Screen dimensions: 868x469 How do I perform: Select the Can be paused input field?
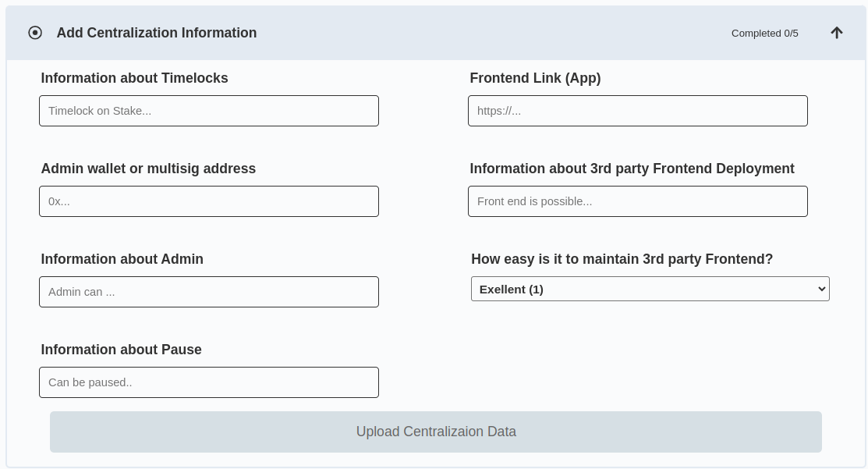209,382
